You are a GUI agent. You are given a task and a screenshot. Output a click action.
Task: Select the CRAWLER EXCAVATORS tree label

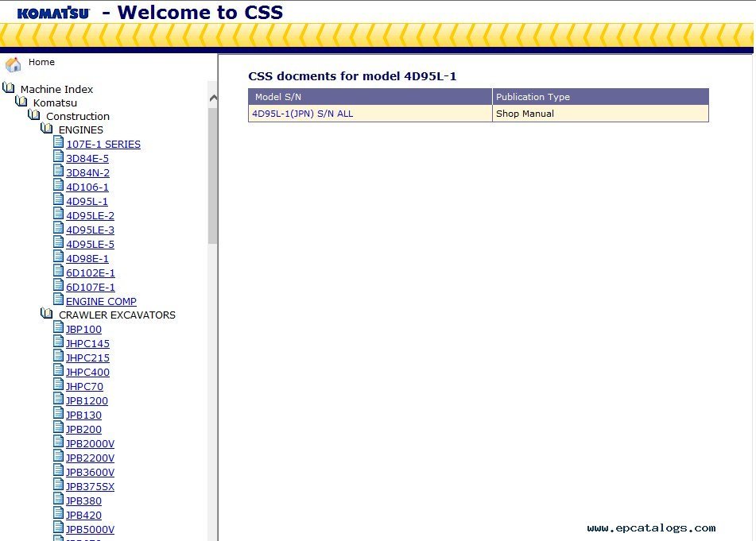tap(117, 315)
